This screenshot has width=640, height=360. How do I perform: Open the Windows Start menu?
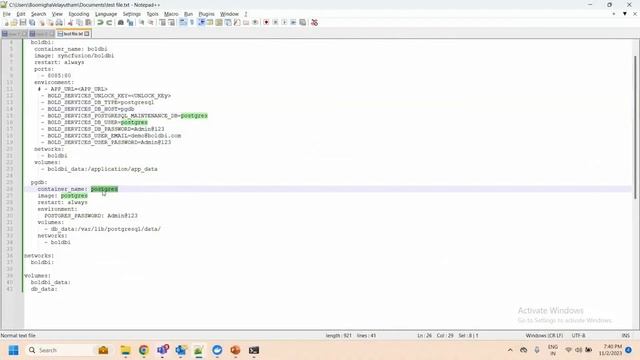[13, 350]
